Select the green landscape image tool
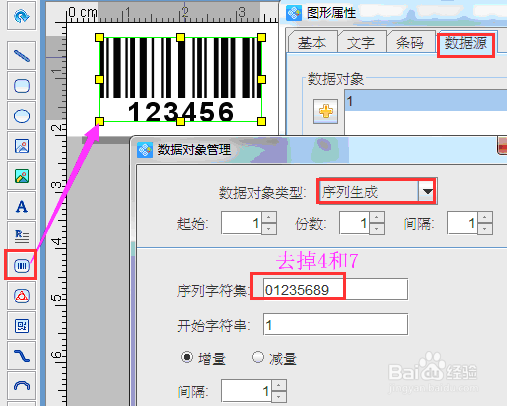 22,176
